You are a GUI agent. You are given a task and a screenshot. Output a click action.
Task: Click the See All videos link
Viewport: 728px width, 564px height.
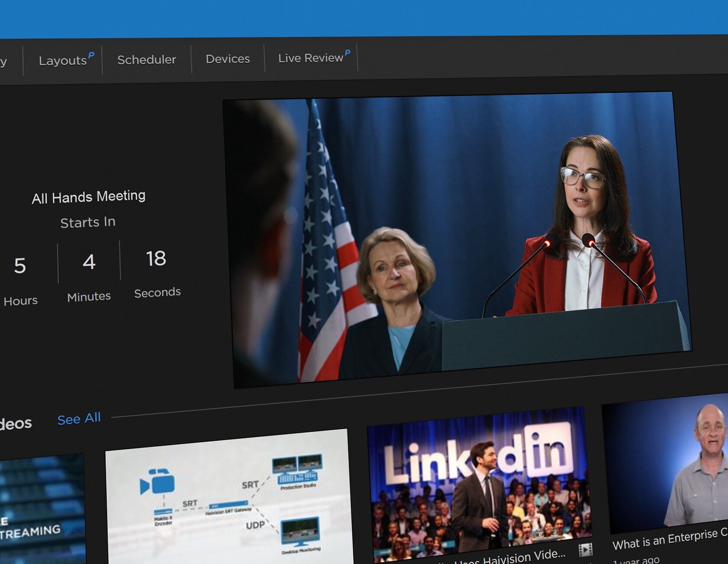click(79, 419)
